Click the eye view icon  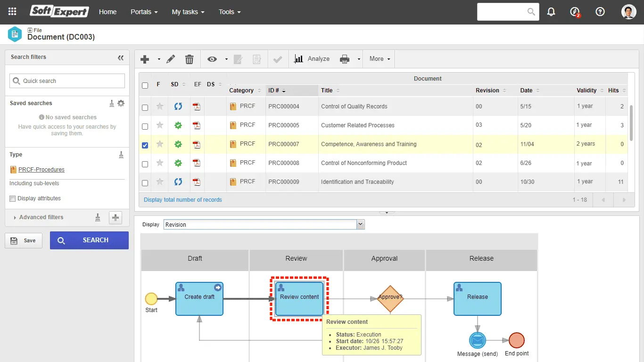tap(212, 59)
